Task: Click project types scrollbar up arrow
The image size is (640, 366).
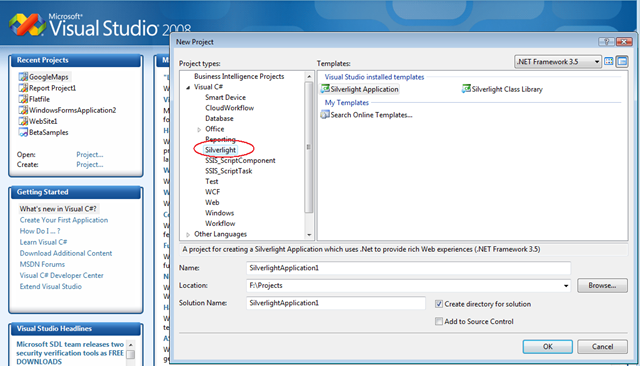Action: (309, 76)
